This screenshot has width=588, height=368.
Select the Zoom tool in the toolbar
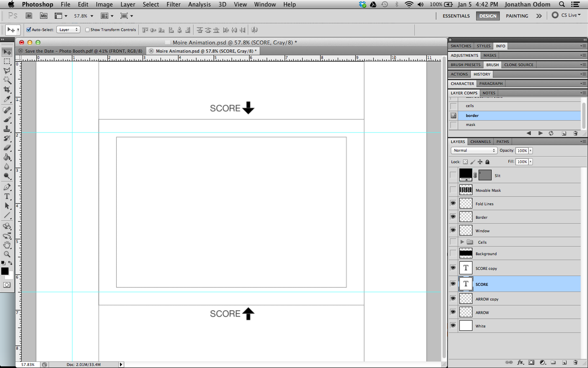point(7,253)
